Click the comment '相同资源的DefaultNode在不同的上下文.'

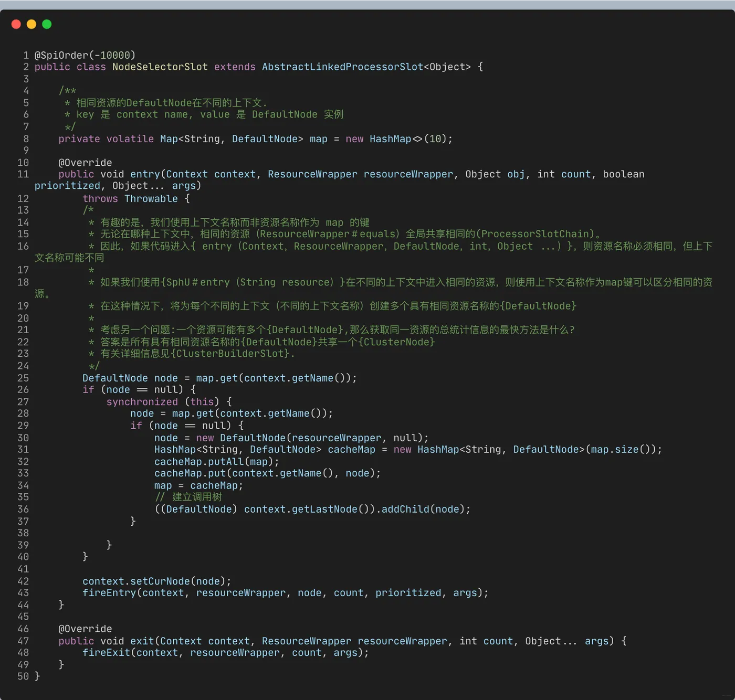[x=172, y=103]
